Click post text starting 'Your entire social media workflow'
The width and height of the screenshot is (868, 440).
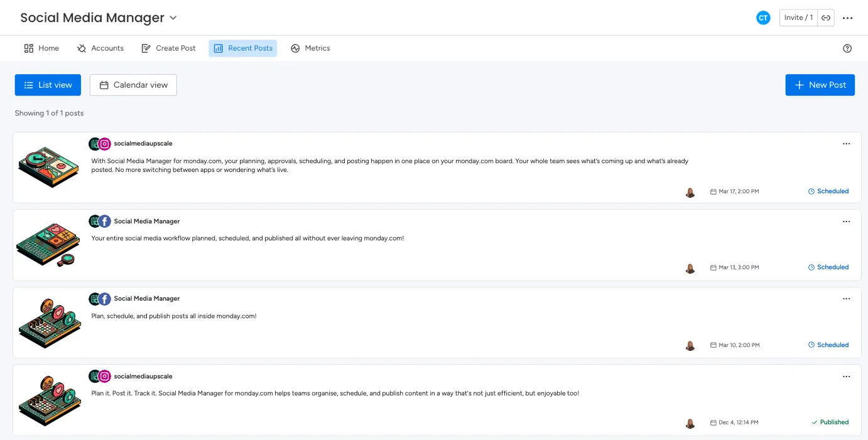coord(247,239)
